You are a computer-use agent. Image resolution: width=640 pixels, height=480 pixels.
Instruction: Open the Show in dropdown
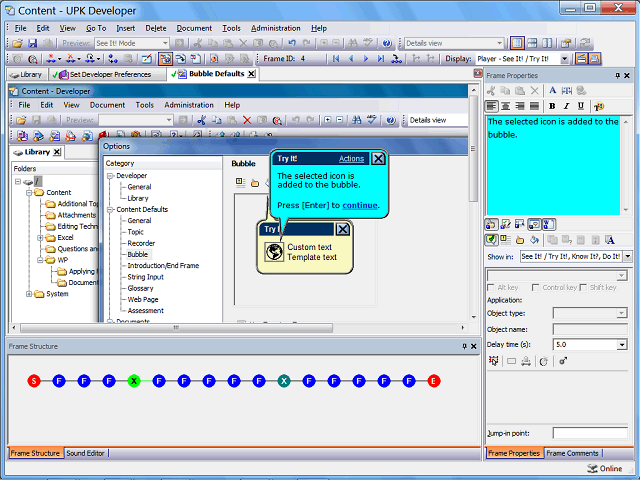[x=627, y=256]
